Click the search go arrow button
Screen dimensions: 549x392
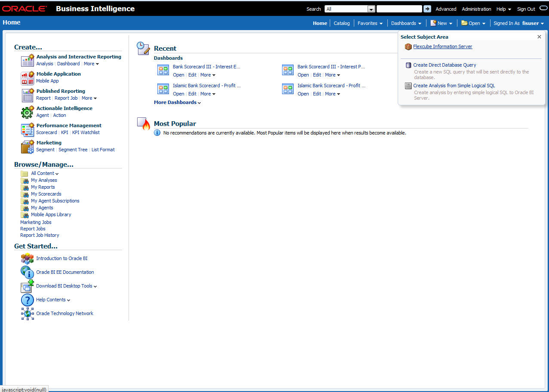(427, 9)
